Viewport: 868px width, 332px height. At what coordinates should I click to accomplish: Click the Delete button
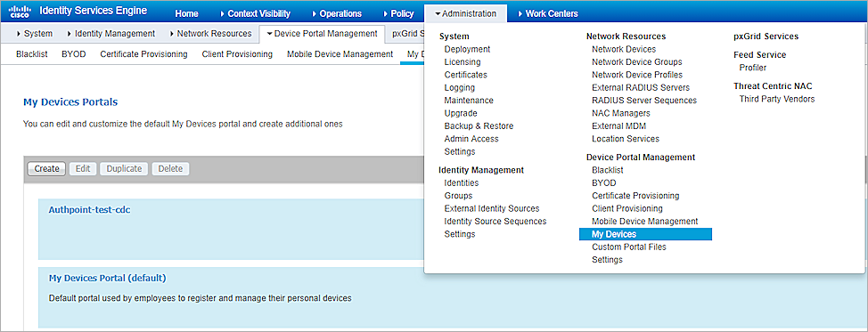tap(170, 169)
